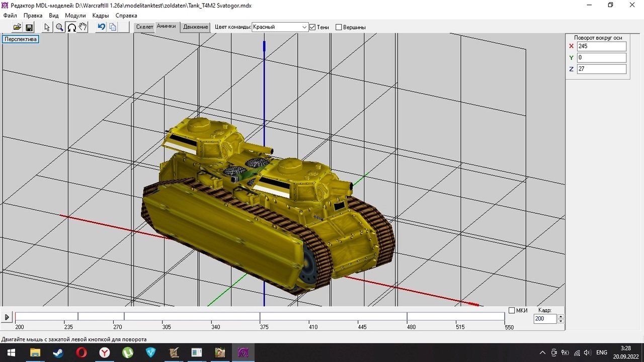This screenshot has height=362, width=644.
Task: Enable the Вершины vertices checkbox
Action: [x=339, y=27]
